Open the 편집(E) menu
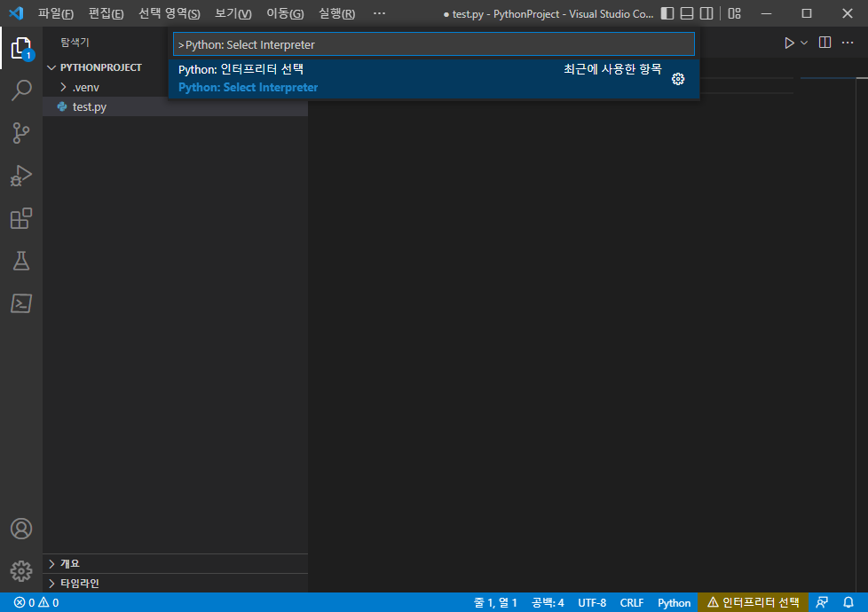Image resolution: width=868 pixels, height=612 pixels. (106, 13)
